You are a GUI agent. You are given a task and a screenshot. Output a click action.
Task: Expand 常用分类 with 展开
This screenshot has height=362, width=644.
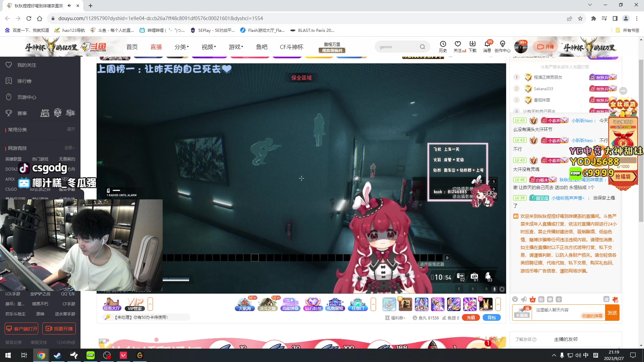pyautogui.click(x=71, y=129)
